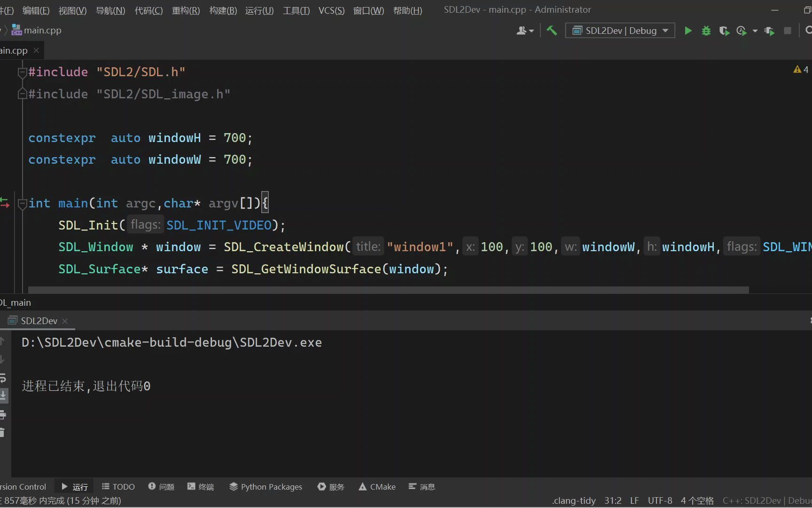Build the project with the hammer icon
Viewport: 812px width, 508px height.
click(552, 31)
